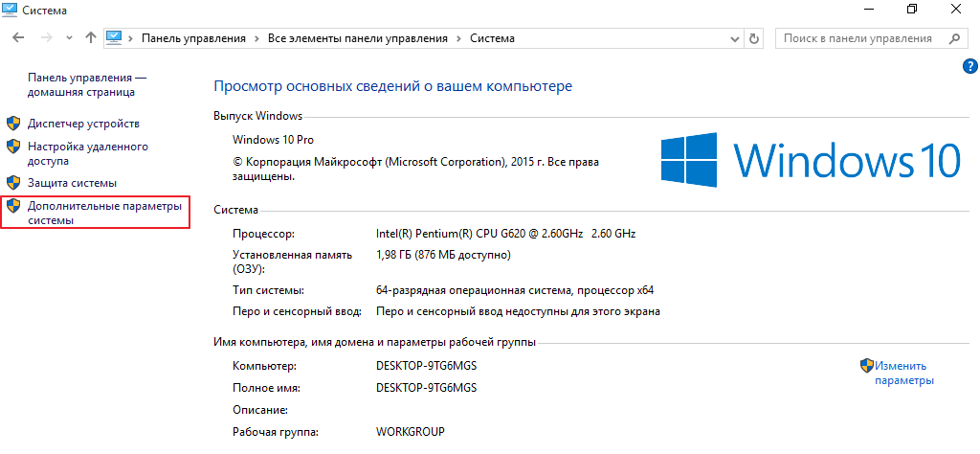This screenshot has height=454, width=980.
Task: Click the magnifier icon in the search box
Action: tap(953, 38)
